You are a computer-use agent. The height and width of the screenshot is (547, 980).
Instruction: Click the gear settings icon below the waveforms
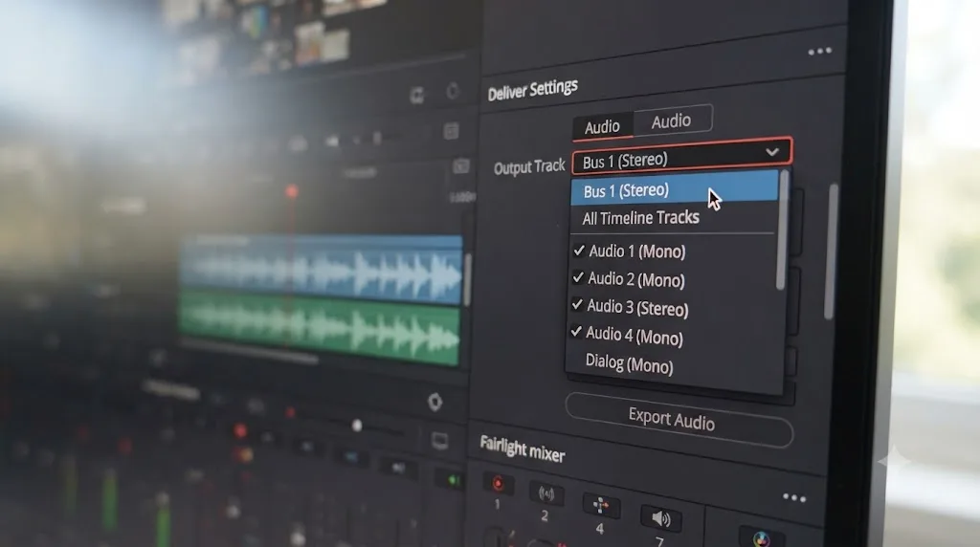pyautogui.click(x=435, y=402)
